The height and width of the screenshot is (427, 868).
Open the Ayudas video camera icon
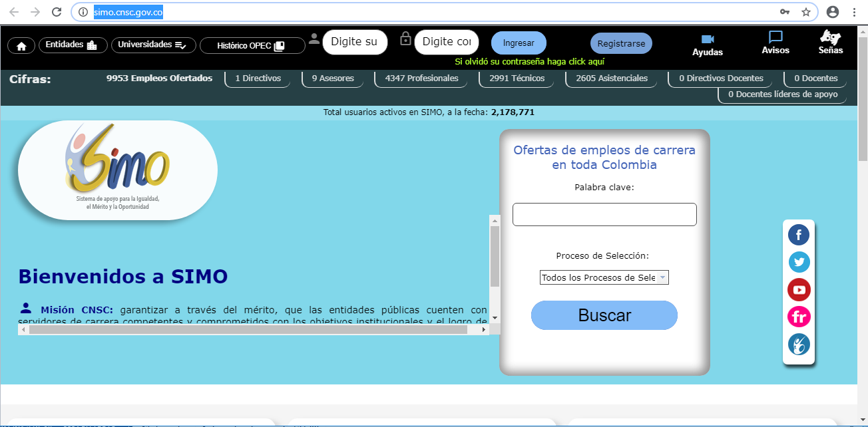point(707,39)
